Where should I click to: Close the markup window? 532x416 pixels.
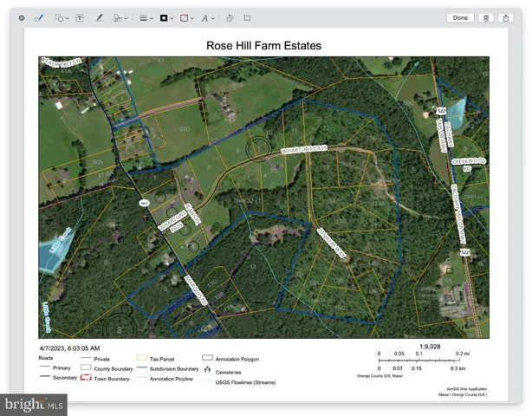coord(22,17)
